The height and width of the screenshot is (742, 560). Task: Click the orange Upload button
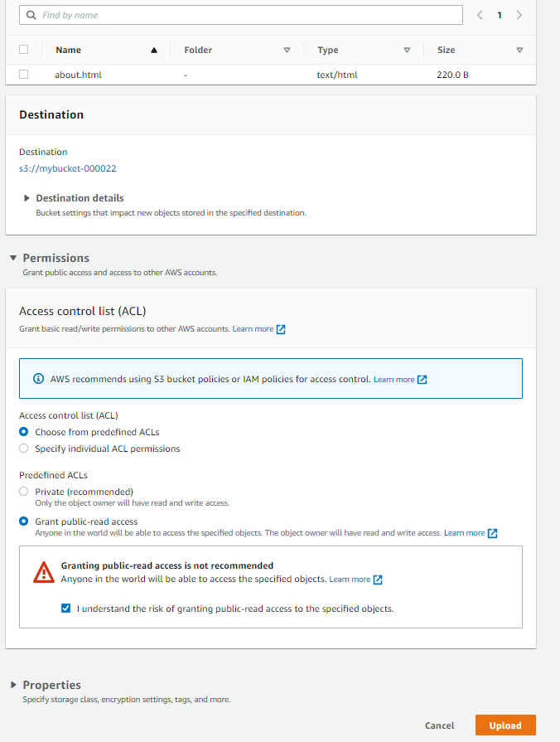coord(505,725)
